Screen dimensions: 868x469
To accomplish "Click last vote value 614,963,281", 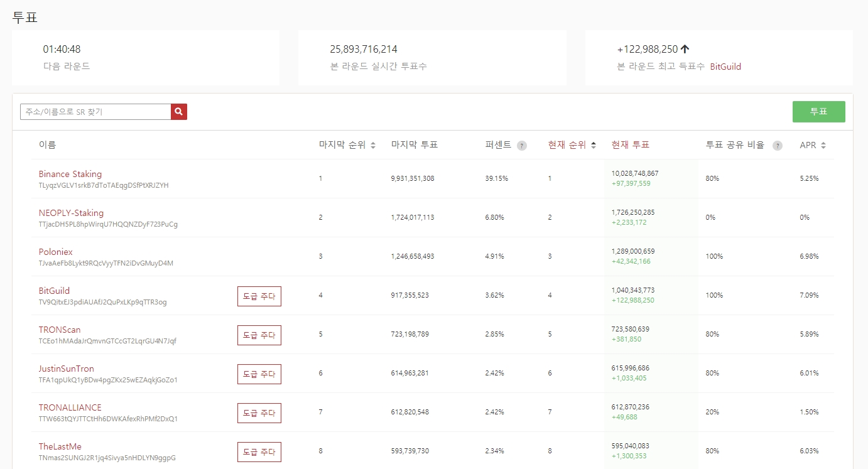I will click(x=410, y=373).
